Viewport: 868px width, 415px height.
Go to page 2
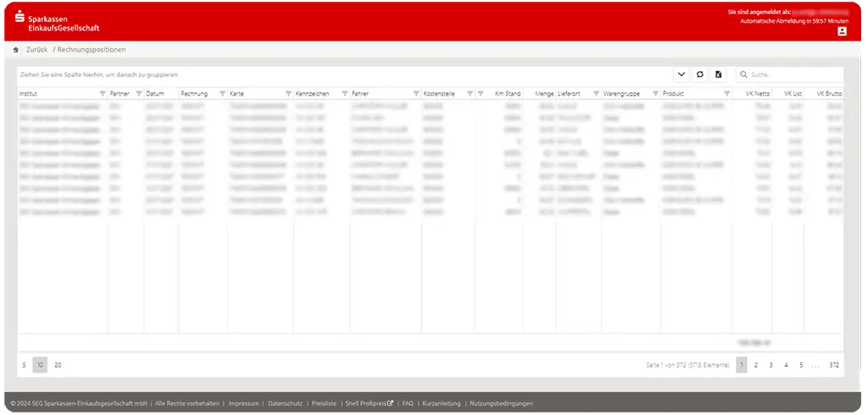coord(757,365)
